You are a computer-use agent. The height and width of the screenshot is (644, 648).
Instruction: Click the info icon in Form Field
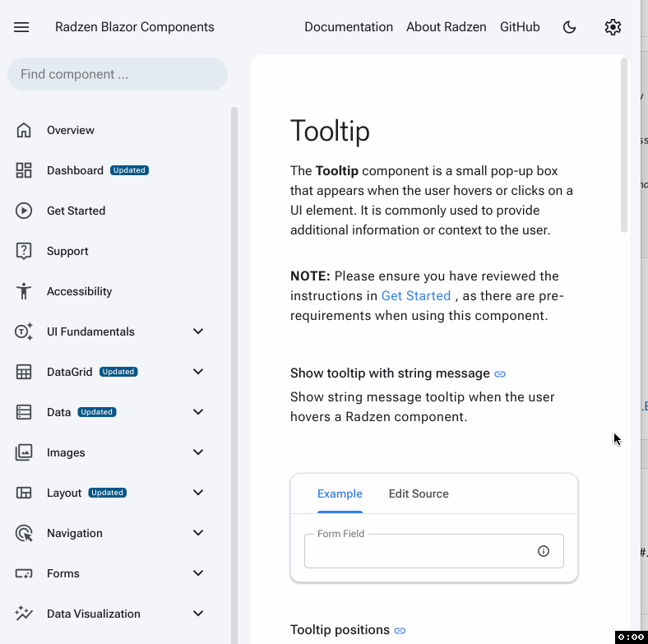pyautogui.click(x=543, y=550)
